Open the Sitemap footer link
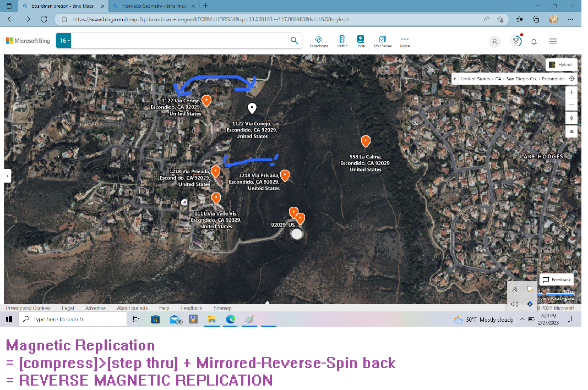 point(222,308)
